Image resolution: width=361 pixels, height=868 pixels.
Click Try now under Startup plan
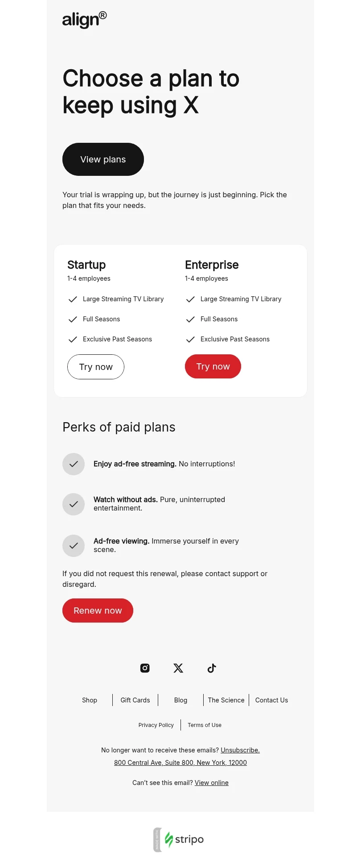(96, 367)
